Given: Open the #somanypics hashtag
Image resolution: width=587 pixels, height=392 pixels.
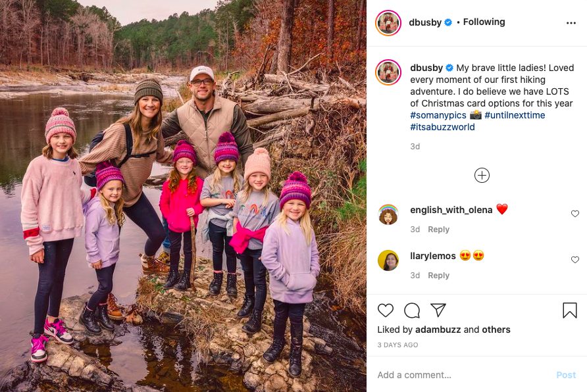Looking at the screenshot, I should pyautogui.click(x=437, y=115).
